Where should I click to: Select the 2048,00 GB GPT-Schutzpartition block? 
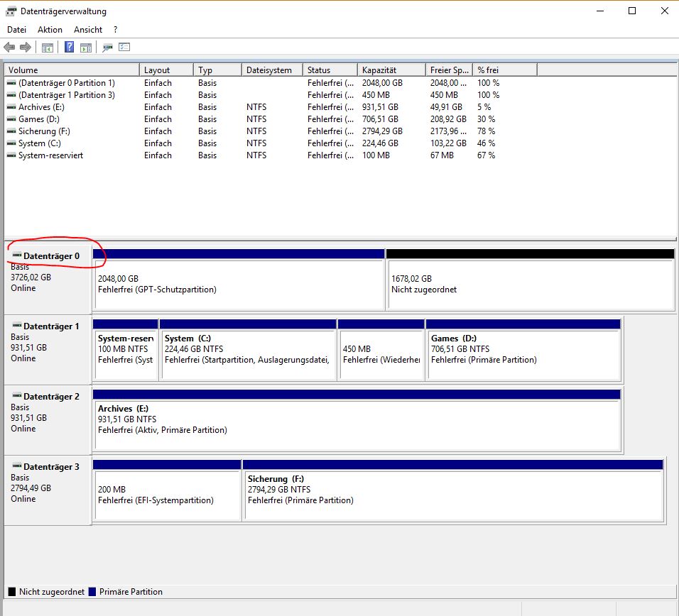tap(239, 280)
